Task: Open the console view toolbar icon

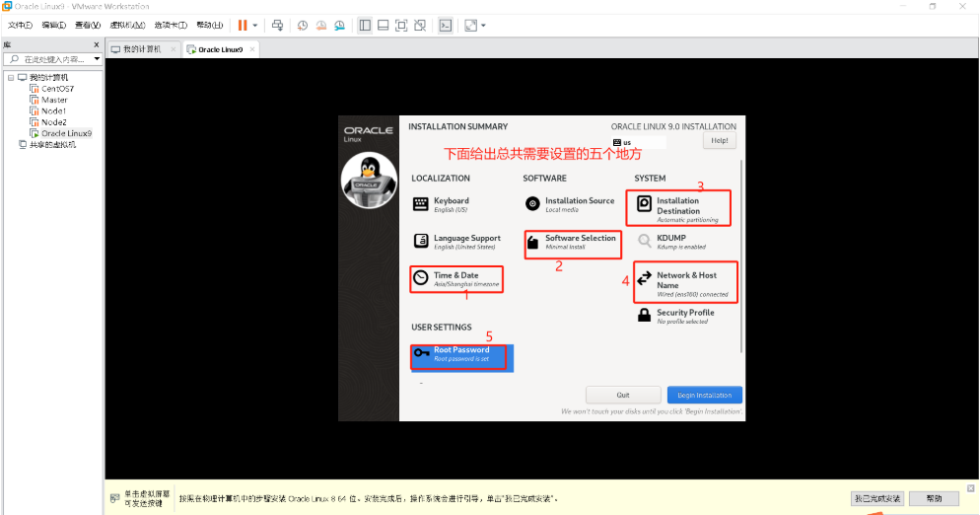Action: click(x=445, y=25)
